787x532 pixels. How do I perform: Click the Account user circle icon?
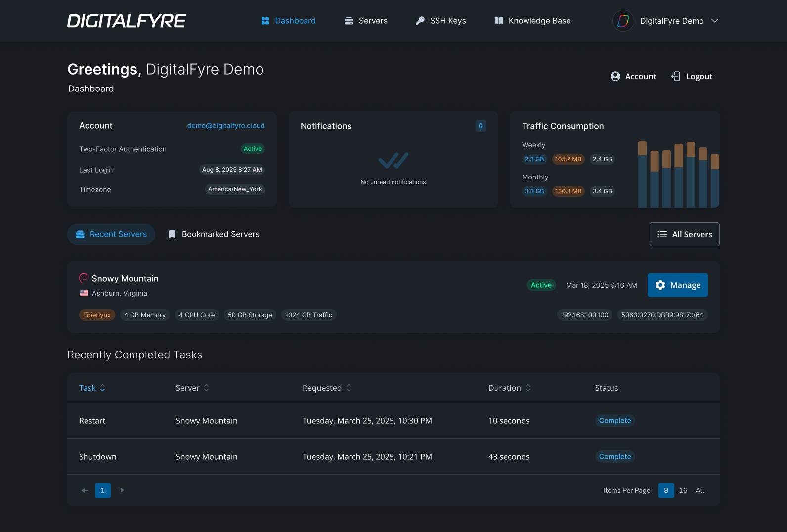tap(615, 76)
